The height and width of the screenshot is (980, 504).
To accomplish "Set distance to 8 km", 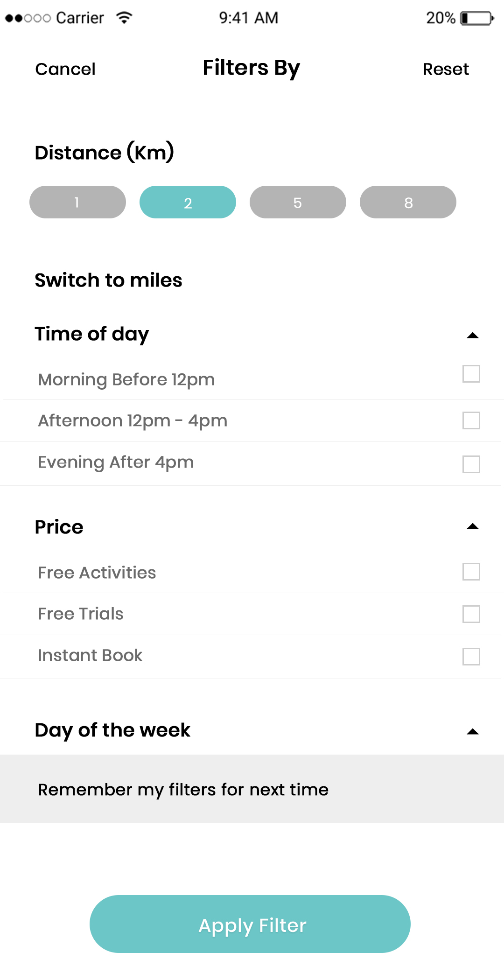I will pyautogui.click(x=408, y=202).
